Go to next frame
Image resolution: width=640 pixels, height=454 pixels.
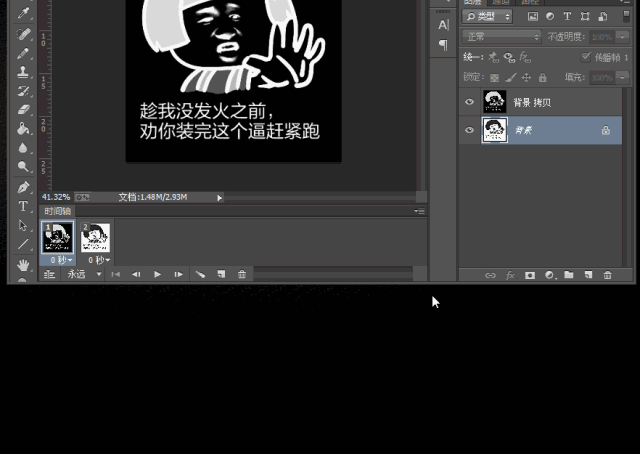(178, 274)
